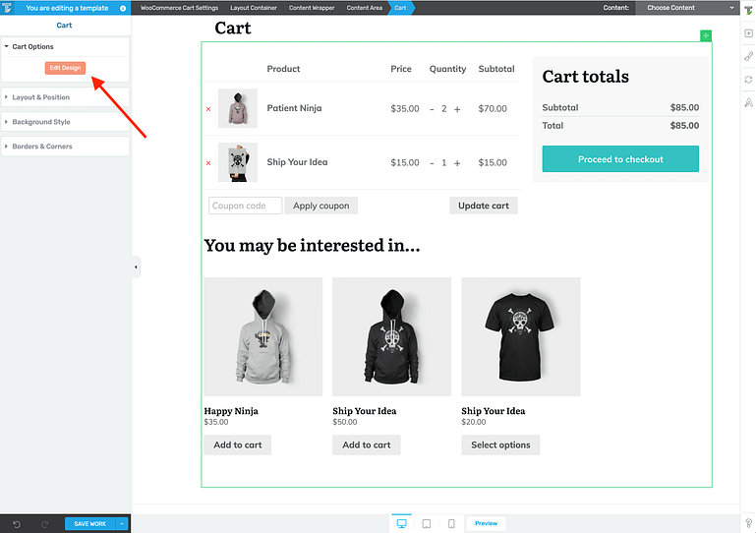Click the Coupon code input field
The image size is (756, 533).
[245, 206]
